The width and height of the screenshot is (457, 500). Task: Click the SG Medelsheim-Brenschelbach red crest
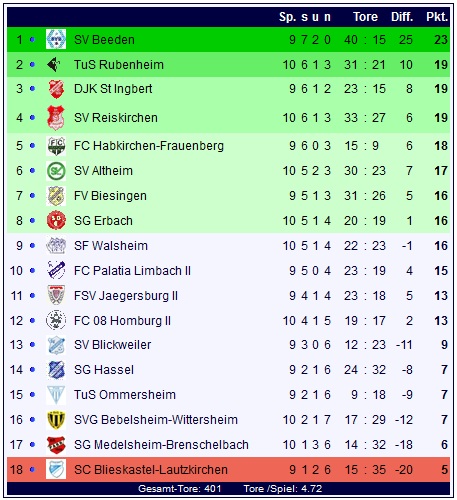click(x=56, y=444)
